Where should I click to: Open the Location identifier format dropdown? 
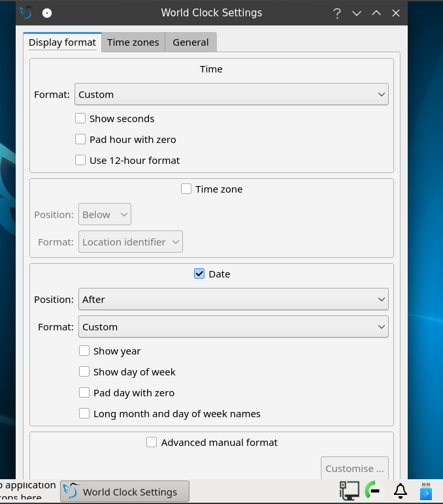point(131,242)
